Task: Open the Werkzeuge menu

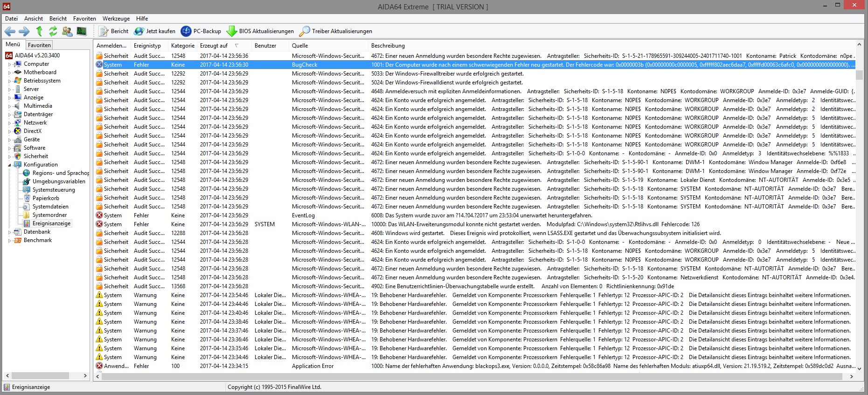Action: 116,19
